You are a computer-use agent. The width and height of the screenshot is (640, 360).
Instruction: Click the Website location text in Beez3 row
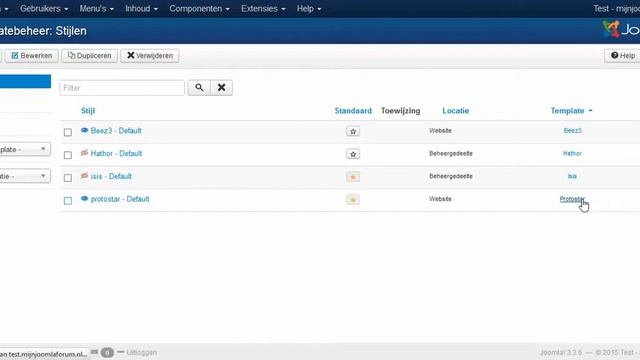[440, 131]
